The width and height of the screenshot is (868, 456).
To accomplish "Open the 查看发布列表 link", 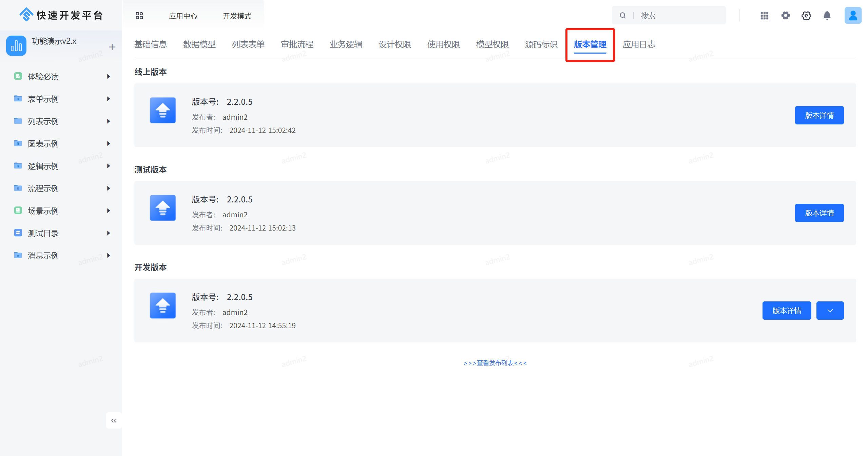I will [x=495, y=363].
